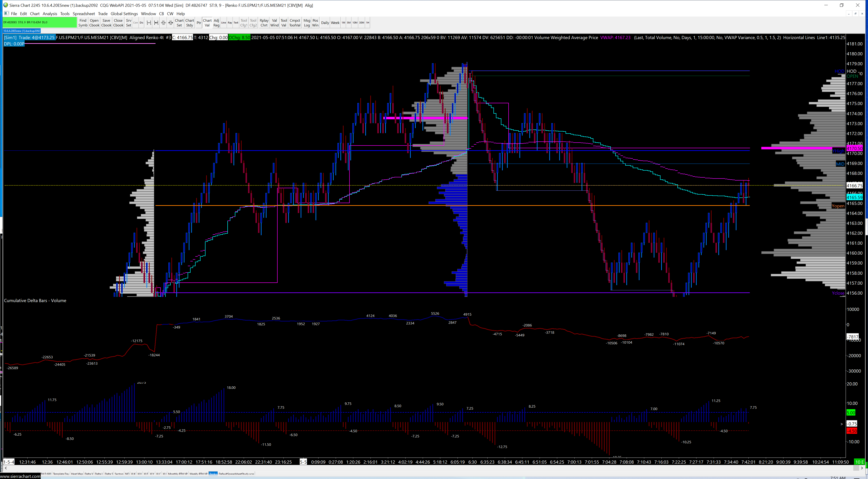Select the Ray drawing tool
Screen dimensions: 868x479
click(229, 23)
